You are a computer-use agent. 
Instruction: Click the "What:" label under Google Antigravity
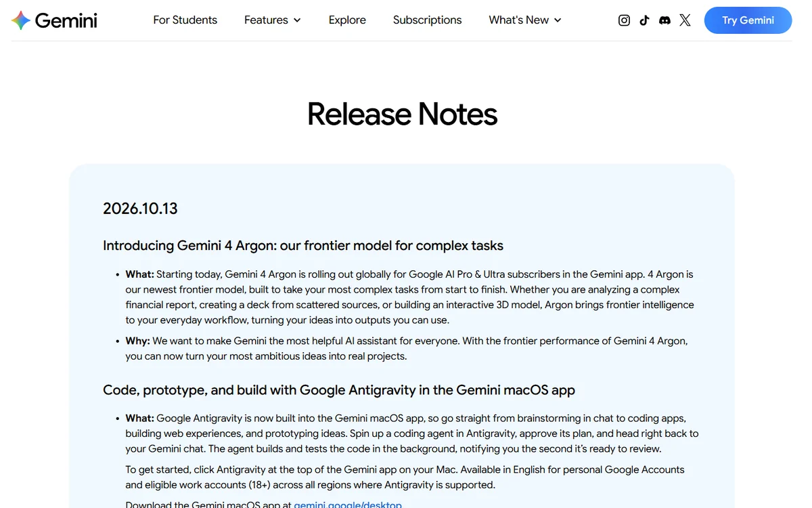coord(140,419)
